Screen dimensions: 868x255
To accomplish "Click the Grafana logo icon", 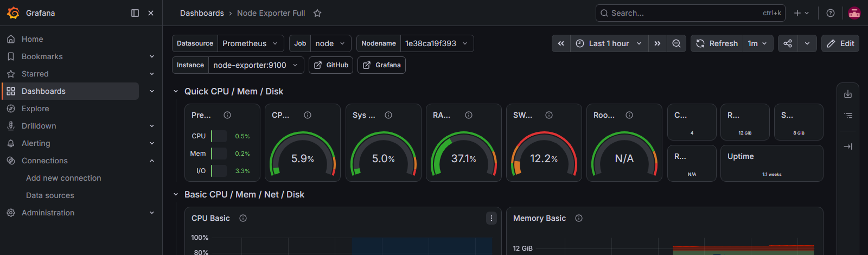I will [x=14, y=13].
